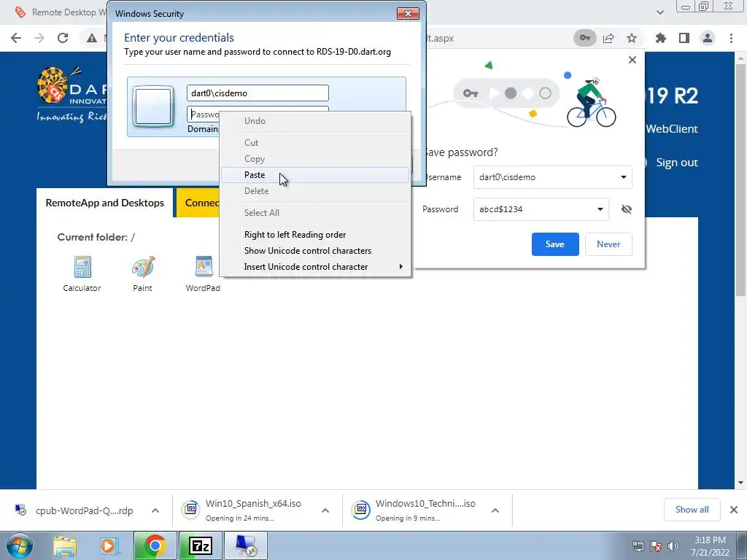Reload the page with refresh icon
The image size is (747, 560).
coord(63,38)
